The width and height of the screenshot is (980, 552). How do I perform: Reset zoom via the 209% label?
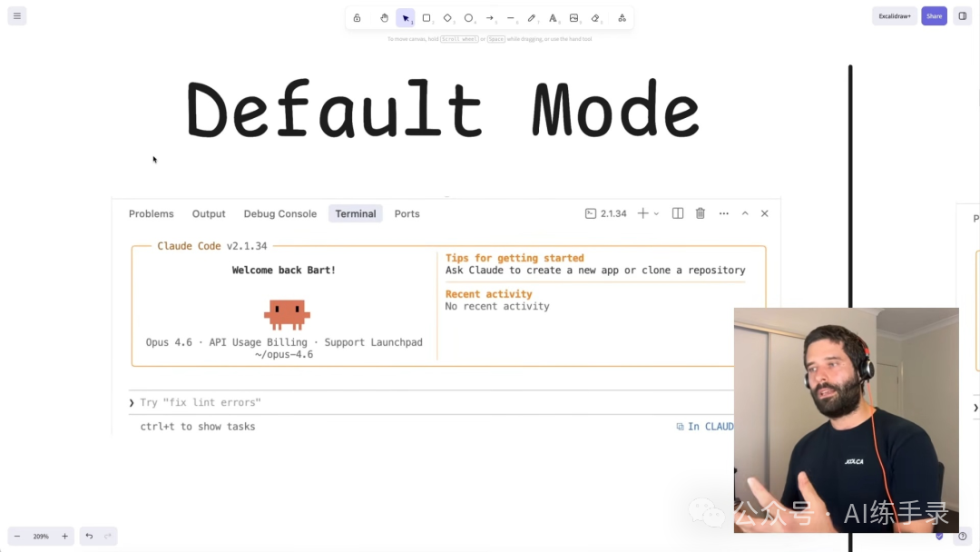click(41, 537)
